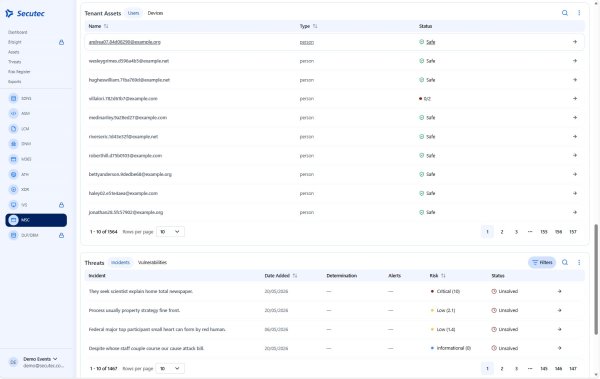600x379 pixels.
Task: Select the haley02 email entry
Action: click(x=123, y=193)
